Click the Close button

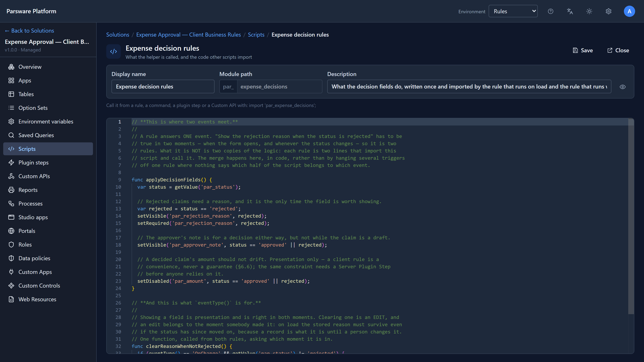tap(618, 50)
